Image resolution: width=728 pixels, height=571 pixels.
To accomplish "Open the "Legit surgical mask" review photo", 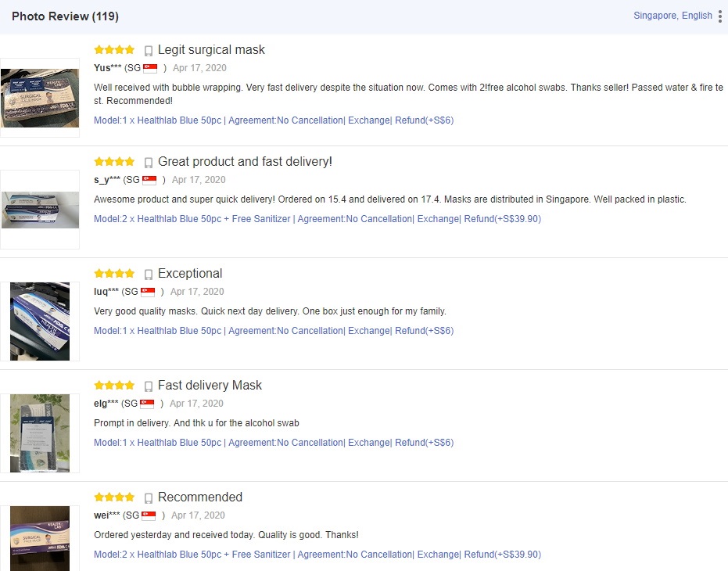I will click(40, 98).
